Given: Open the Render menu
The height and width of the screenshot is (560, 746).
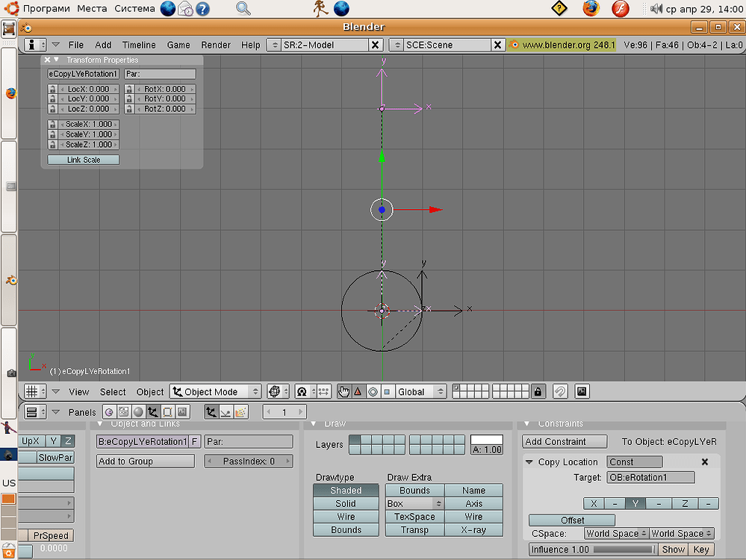Looking at the screenshot, I should (x=216, y=45).
